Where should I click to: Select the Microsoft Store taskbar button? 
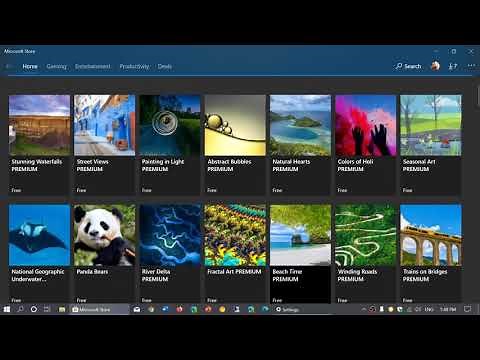click(100, 309)
